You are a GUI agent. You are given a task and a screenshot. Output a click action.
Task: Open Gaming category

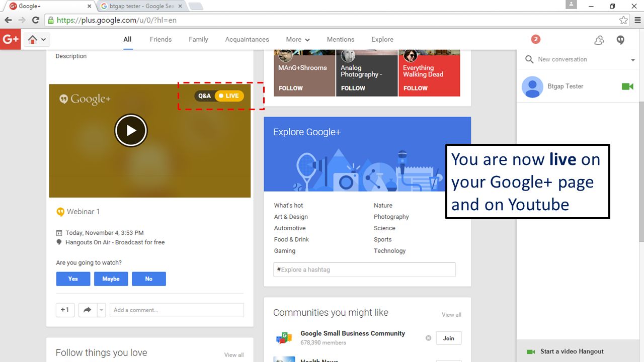285,251
